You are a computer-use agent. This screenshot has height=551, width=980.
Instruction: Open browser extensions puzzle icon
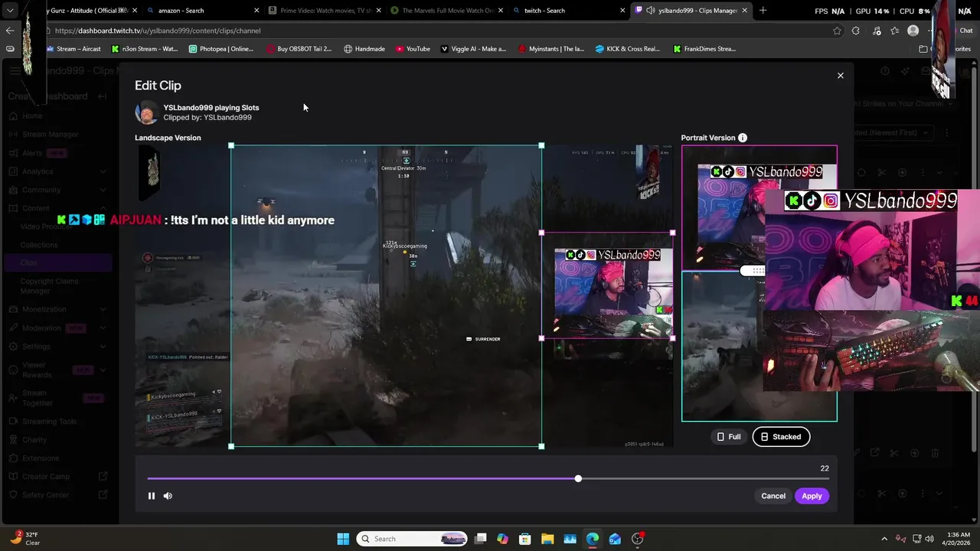pos(856,31)
